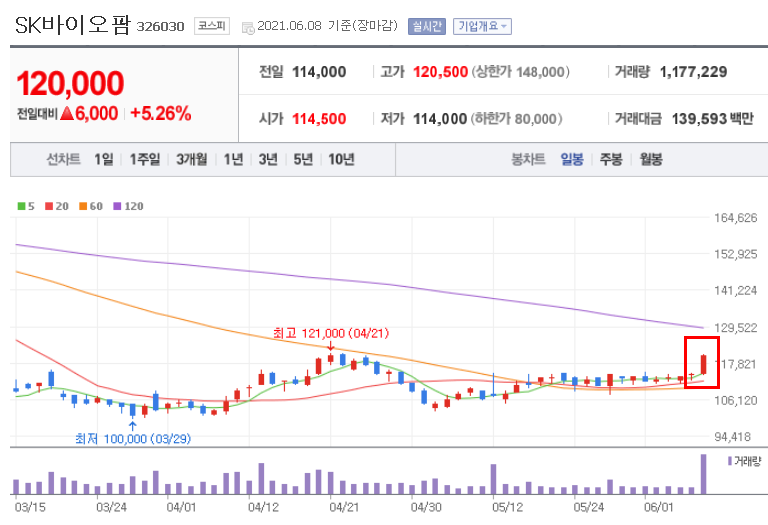Click the green 5-day moving average legend

click(26, 206)
